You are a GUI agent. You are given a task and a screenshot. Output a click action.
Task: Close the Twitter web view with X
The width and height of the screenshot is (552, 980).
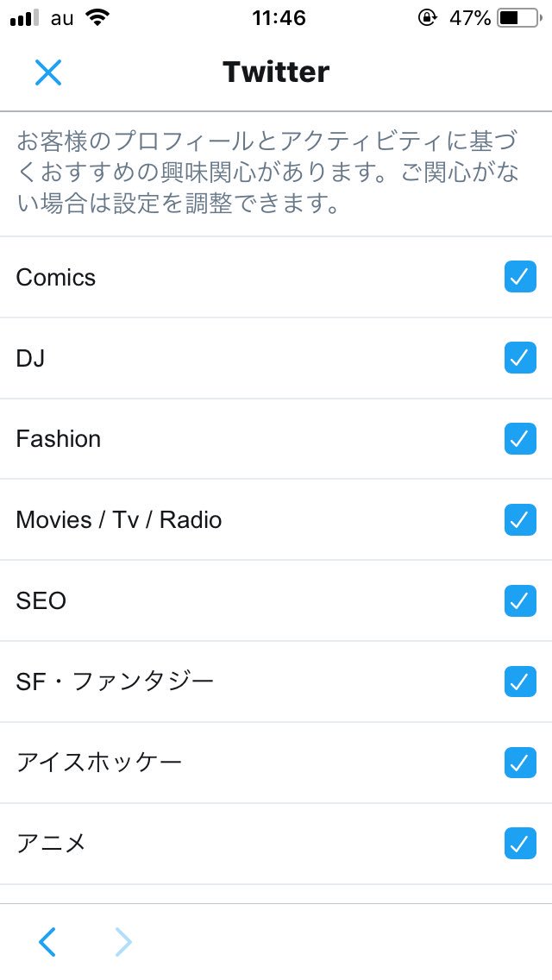pos(48,72)
